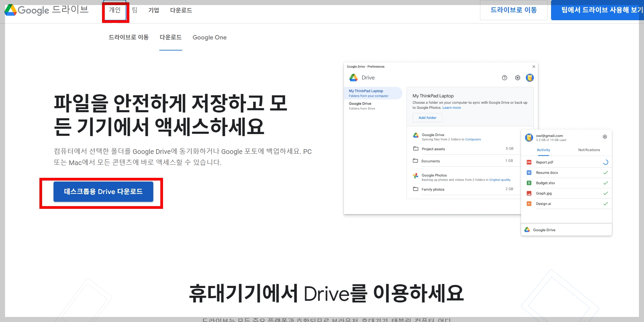This screenshot has width=644, height=322.
Task: Close the Google Drive Preferences window
Action: (534, 67)
